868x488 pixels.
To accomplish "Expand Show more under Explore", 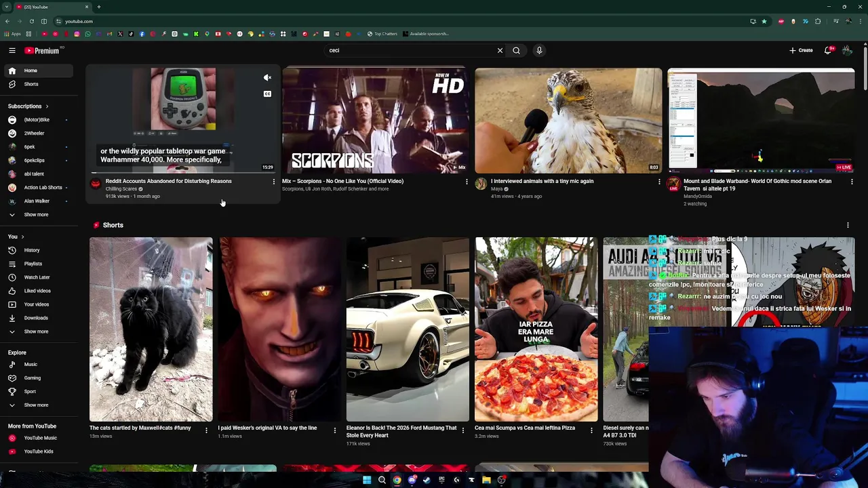I will pos(38,405).
